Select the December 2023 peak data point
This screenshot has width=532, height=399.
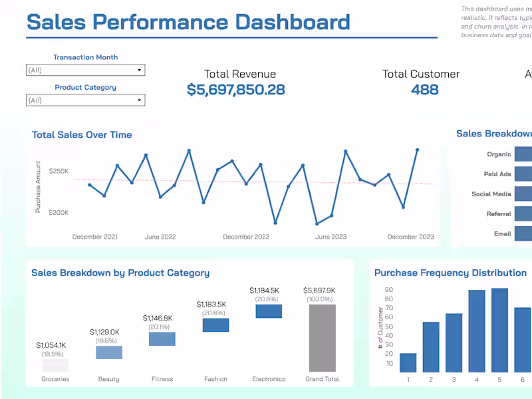pos(418,150)
